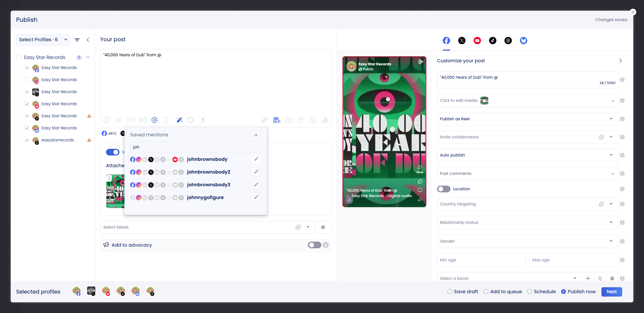This screenshot has width=644, height=313.
Task: Click the Next button
Action: point(611,292)
